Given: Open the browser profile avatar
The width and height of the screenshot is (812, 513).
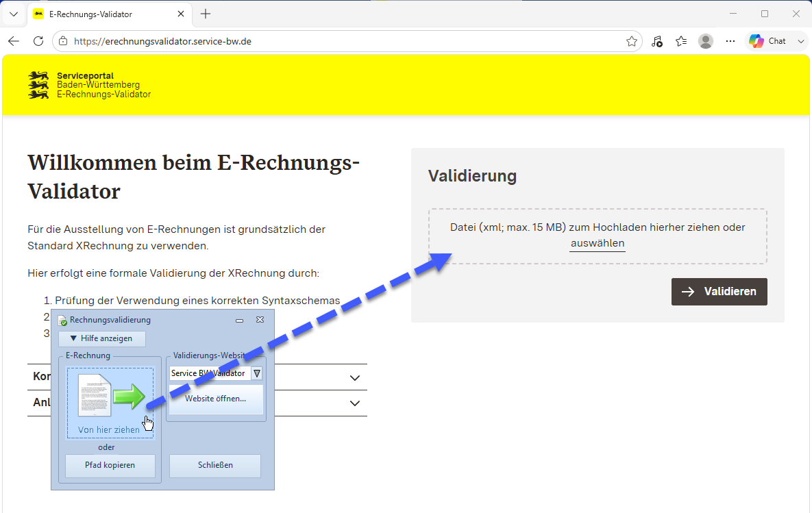Looking at the screenshot, I should 706,41.
